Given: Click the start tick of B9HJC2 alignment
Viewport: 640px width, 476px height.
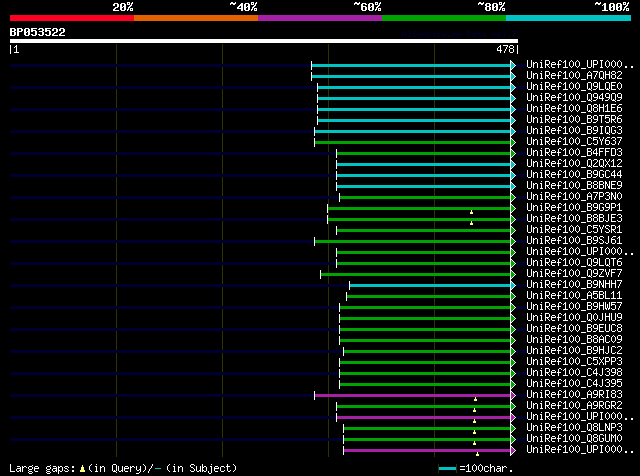Looking at the screenshot, I should click(x=344, y=351).
